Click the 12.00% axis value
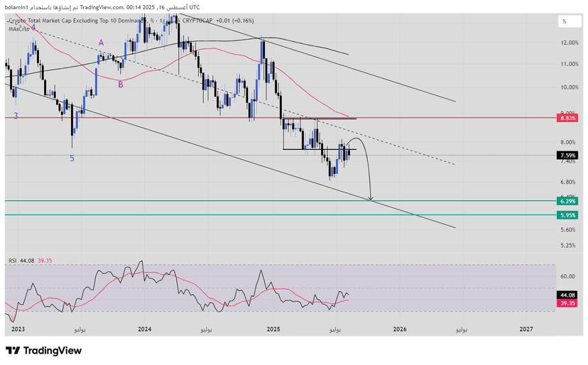This screenshot has height=365, width=588. (570, 43)
